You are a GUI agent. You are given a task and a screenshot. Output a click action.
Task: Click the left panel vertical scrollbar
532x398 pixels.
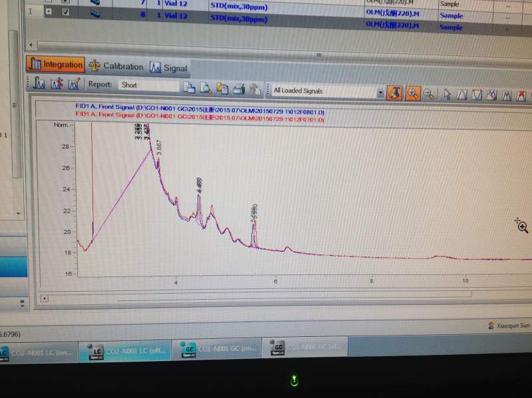click(x=15, y=104)
